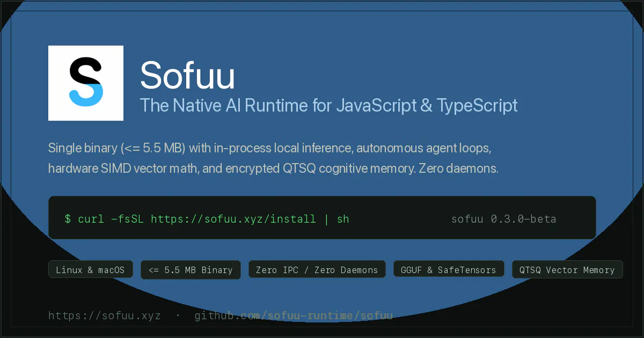This screenshot has height=338, width=644.
Task: Click the Sofuu S logo icon
Action: tap(86, 83)
